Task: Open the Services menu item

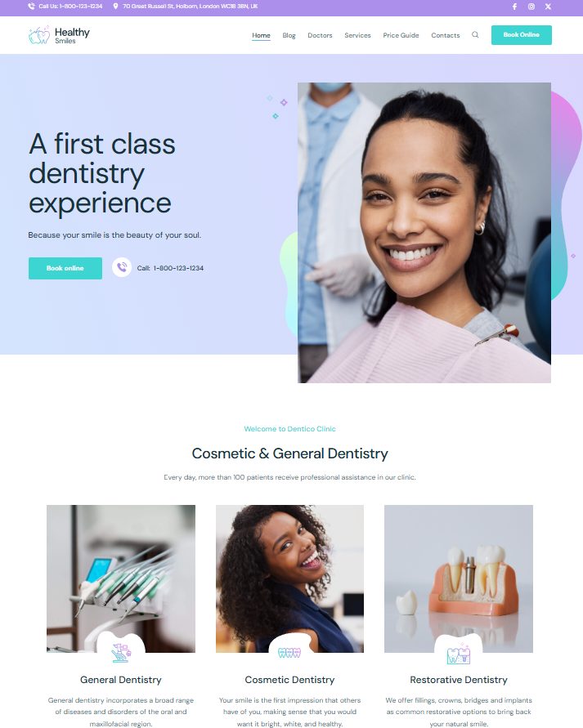Action: click(x=357, y=35)
